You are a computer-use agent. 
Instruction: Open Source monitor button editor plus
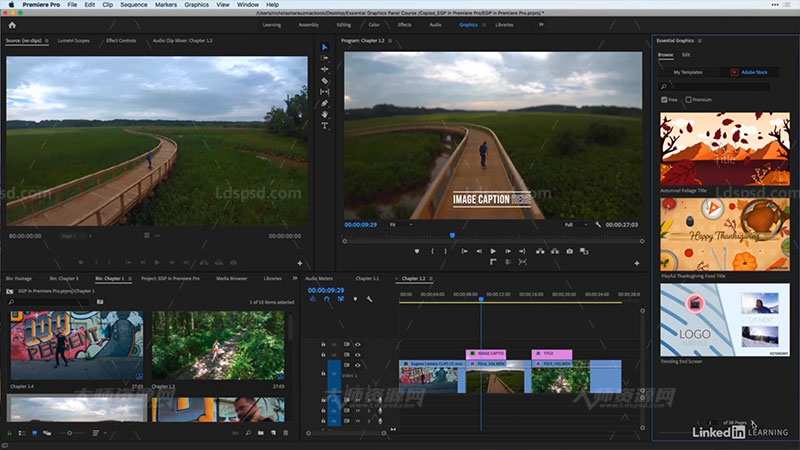point(300,263)
